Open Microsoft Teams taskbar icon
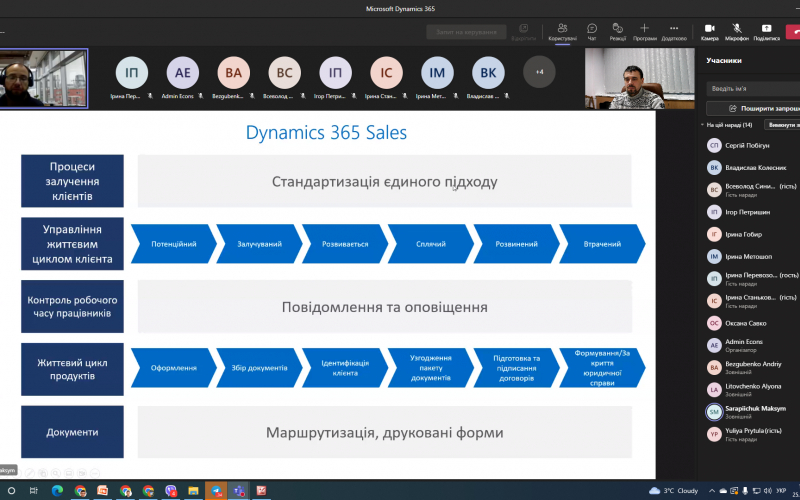 click(238, 491)
